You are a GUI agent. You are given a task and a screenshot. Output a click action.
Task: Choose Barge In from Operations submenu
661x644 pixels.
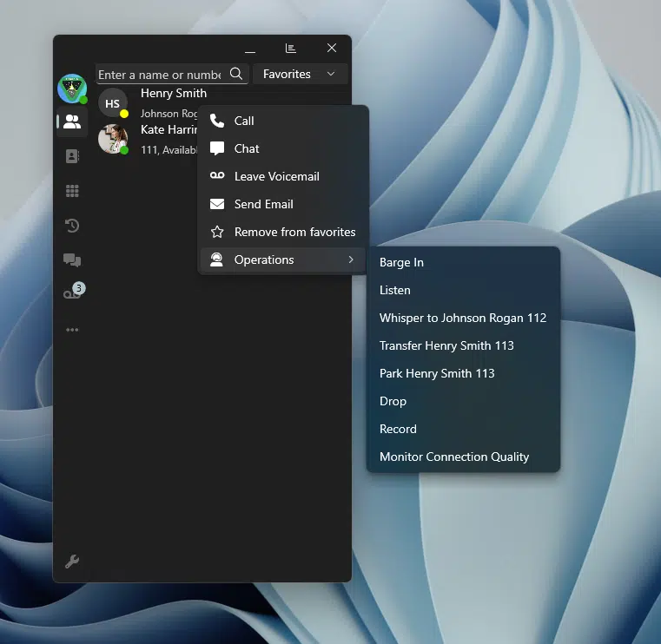(401, 262)
